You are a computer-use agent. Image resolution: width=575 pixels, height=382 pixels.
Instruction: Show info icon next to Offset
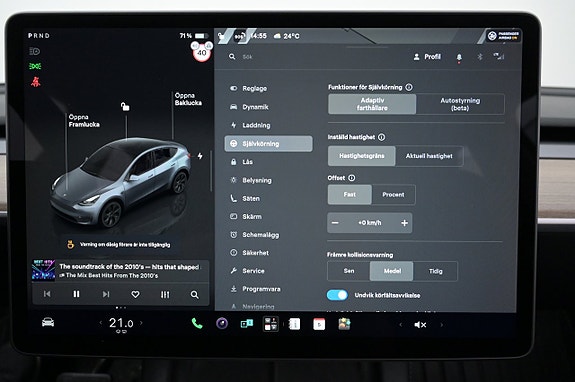[351, 178]
